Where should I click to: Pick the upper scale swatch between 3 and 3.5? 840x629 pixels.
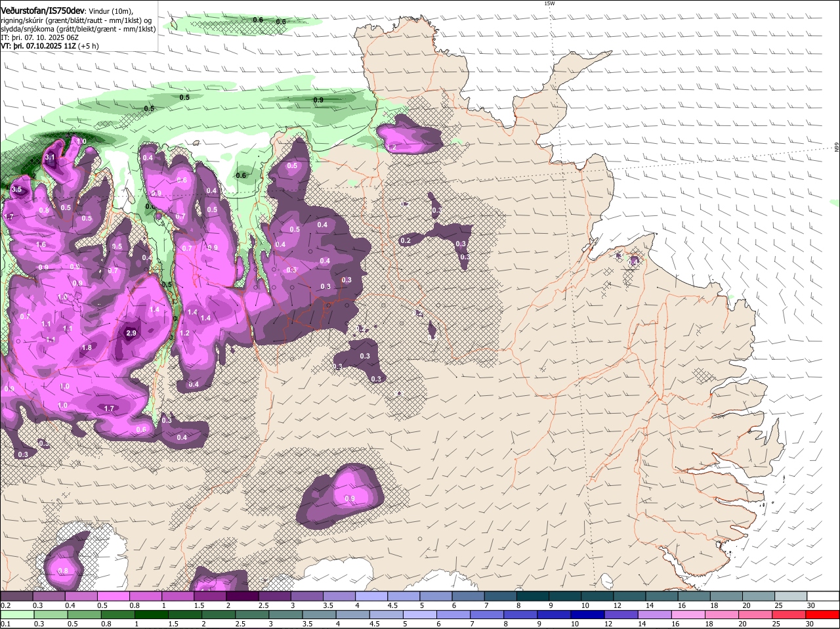pyautogui.click(x=306, y=596)
